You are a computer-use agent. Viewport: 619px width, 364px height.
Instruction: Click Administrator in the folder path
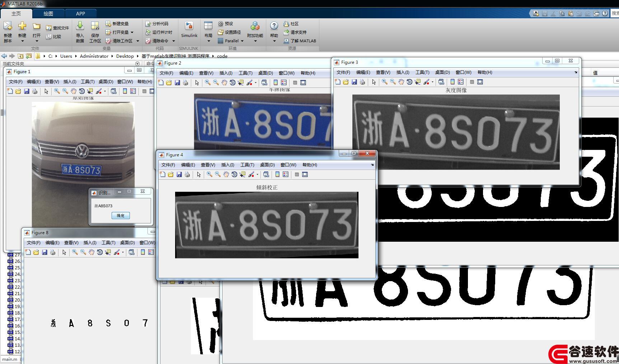coord(94,56)
